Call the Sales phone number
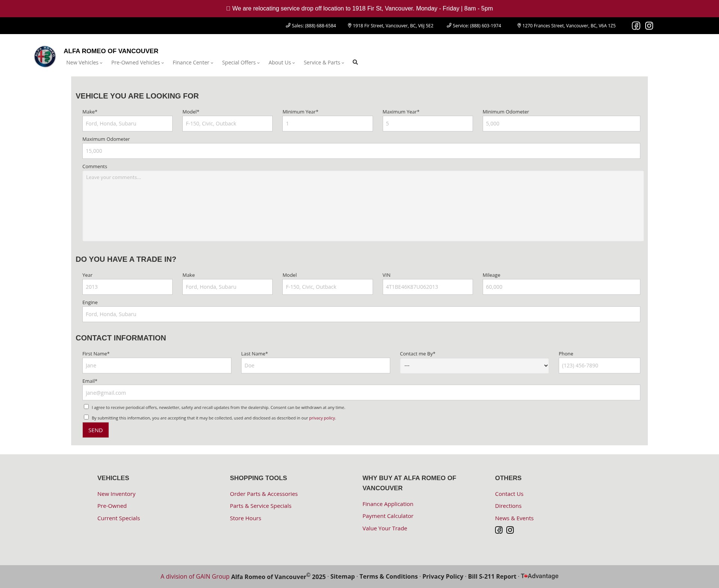719x588 pixels. (311, 26)
